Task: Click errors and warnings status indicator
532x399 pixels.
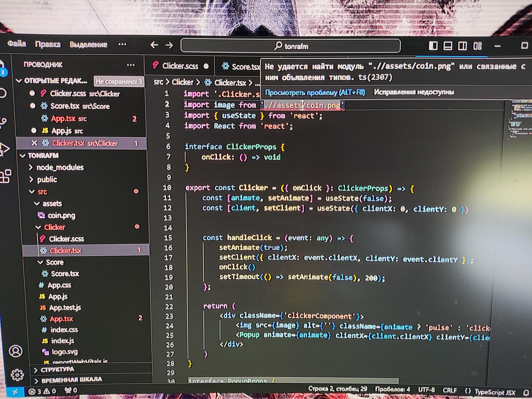Action: tap(42, 391)
